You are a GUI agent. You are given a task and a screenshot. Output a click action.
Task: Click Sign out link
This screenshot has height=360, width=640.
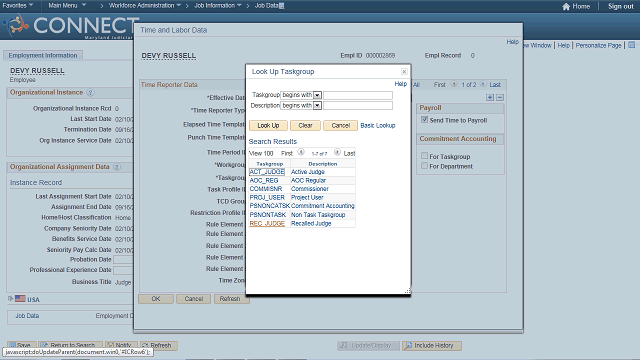click(620, 6)
